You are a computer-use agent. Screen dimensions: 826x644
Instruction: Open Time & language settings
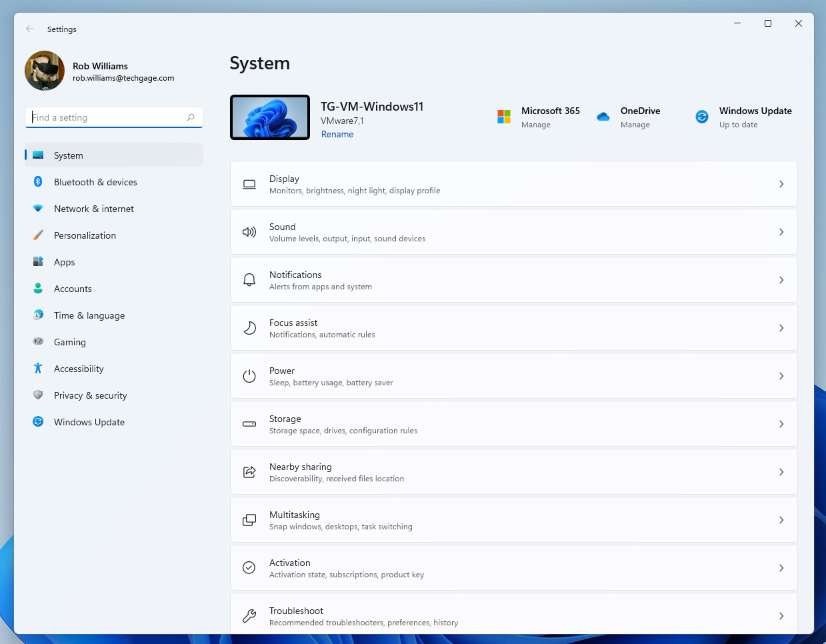click(114, 315)
